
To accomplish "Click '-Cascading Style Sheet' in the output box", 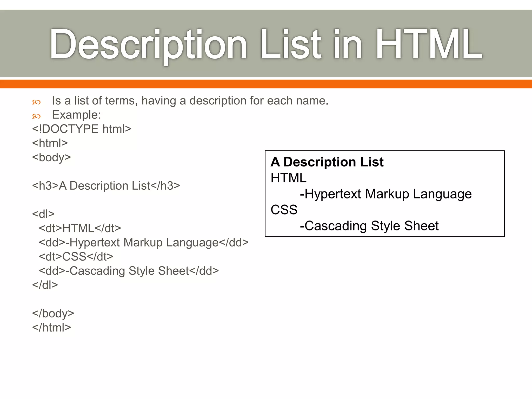I will click(x=369, y=226).
